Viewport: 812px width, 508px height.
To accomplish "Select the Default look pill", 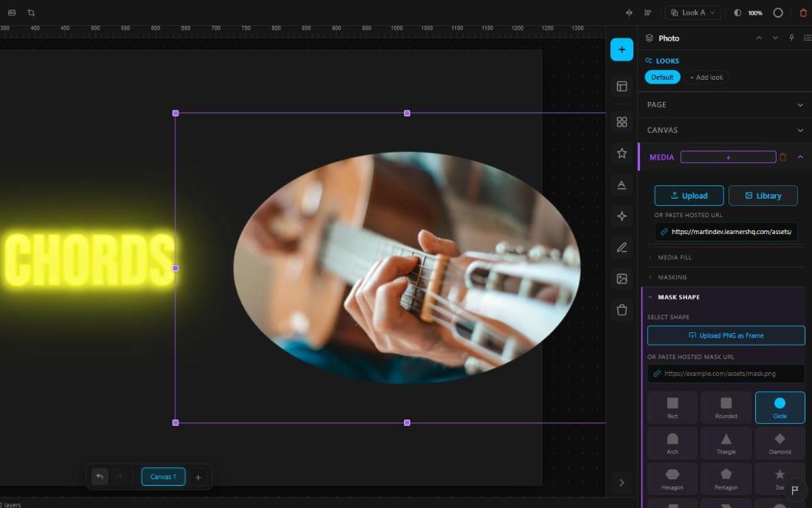I will (662, 77).
